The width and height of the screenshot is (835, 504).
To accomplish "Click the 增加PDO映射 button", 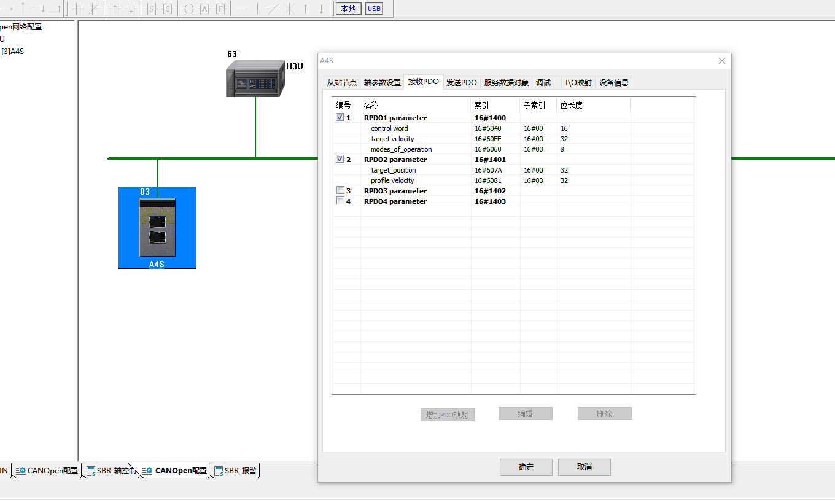I will pos(448,414).
